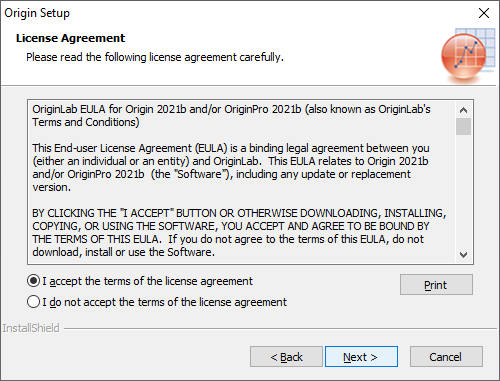The image size is (500, 381).
Task: Click the License Agreement heading
Action: pyautogui.click(x=70, y=38)
